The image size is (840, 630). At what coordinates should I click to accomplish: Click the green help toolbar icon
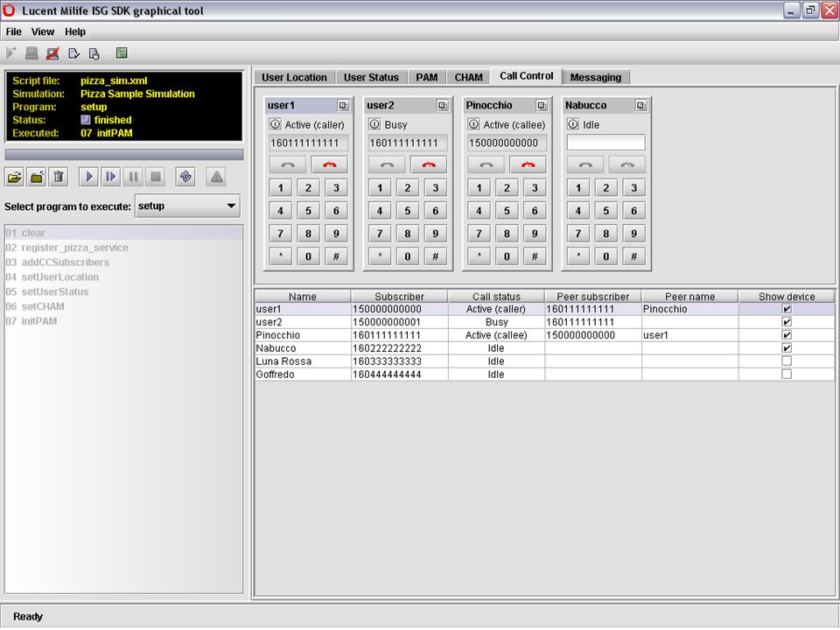click(x=122, y=52)
